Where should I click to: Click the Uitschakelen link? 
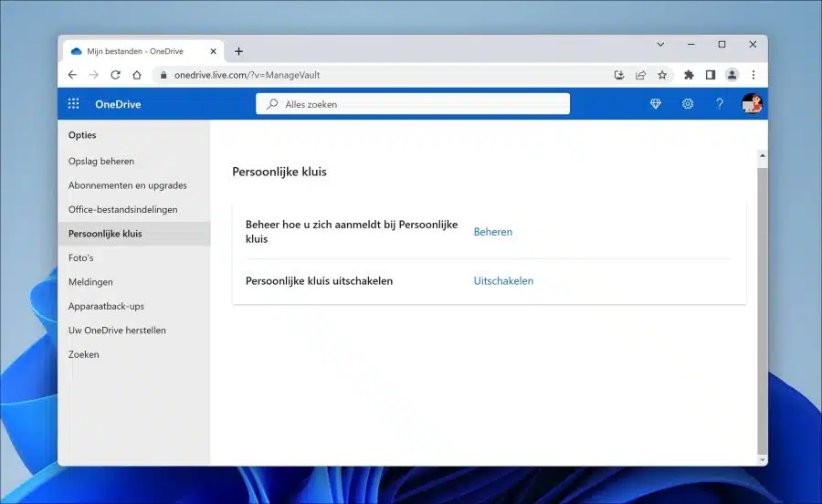click(x=503, y=280)
